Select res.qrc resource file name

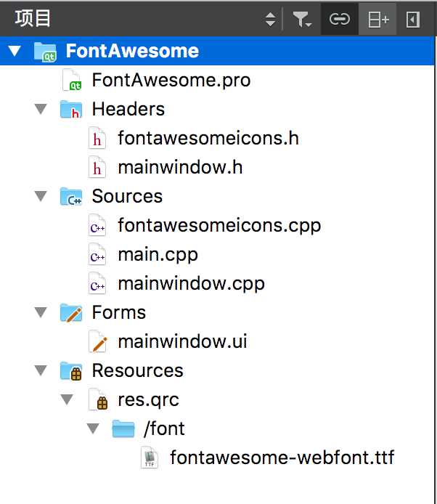[x=148, y=400]
